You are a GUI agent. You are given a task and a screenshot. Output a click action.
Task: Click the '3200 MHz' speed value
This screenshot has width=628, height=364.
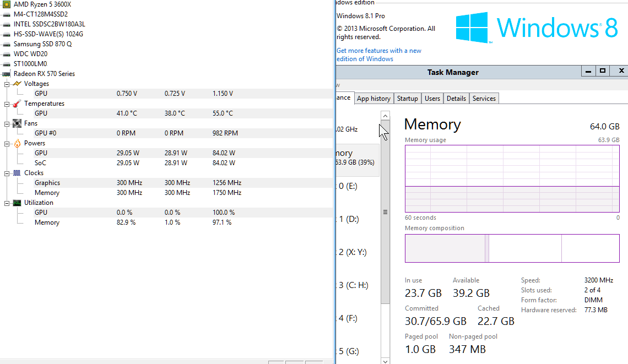(x=598, y=280)
